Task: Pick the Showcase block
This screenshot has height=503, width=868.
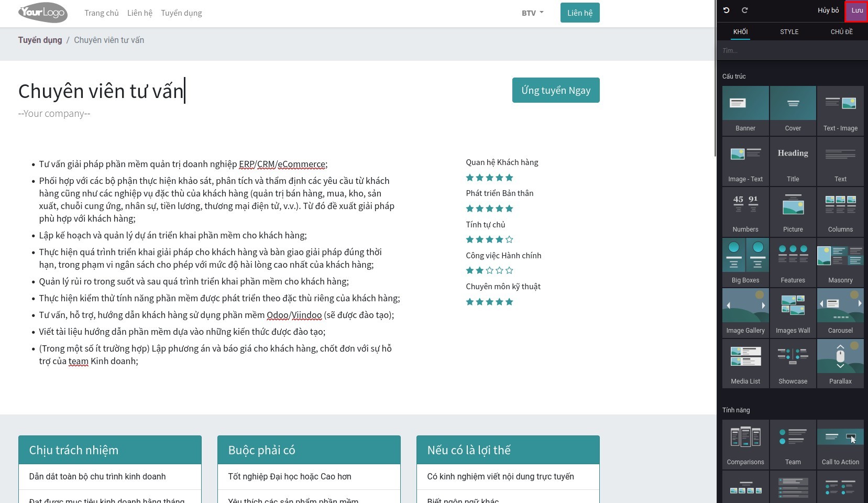Action: 793,363
